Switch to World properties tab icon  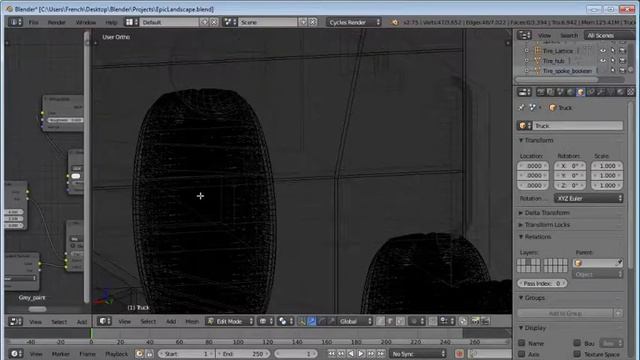[570, 92]
